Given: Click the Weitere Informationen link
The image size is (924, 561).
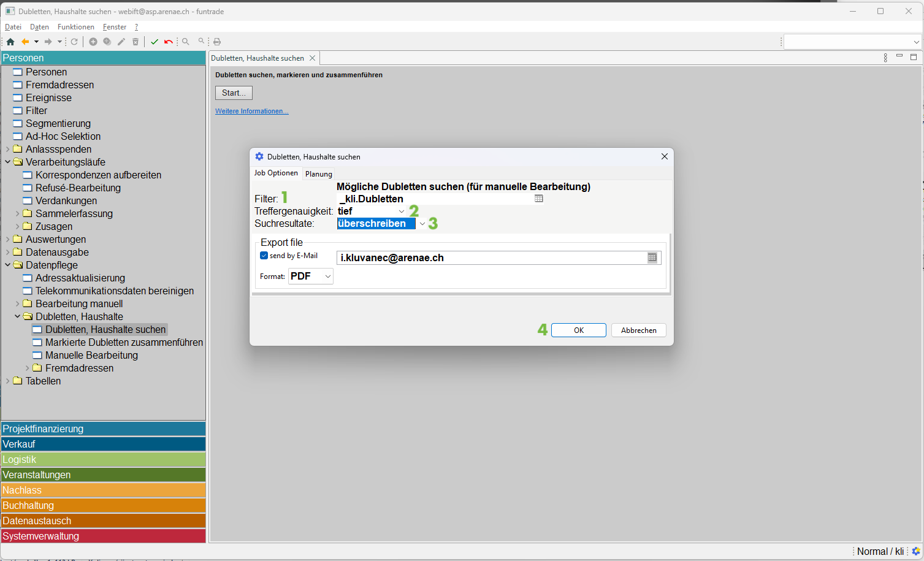Looking at the screenshot, I should tap(251, 111).
